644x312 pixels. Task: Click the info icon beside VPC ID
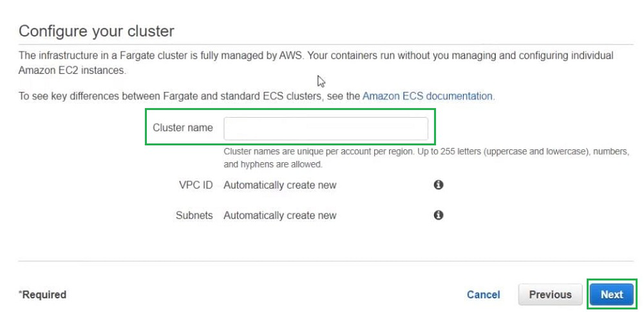click(438, 185)
